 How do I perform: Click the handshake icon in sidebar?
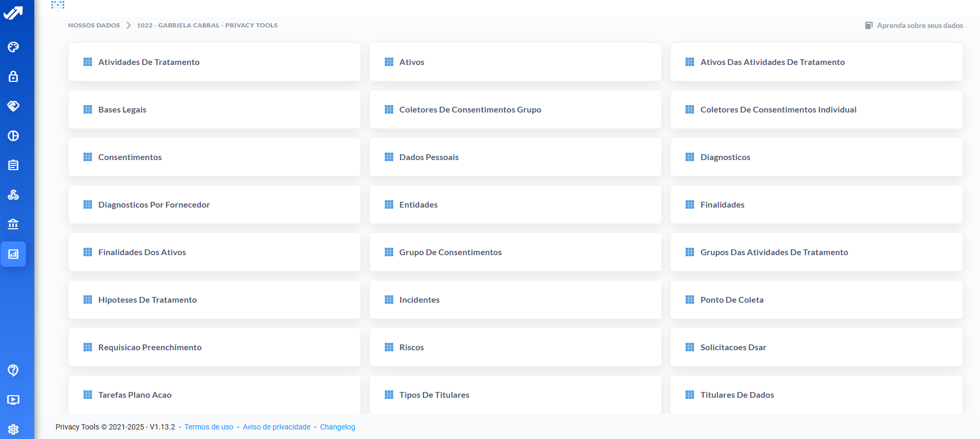pos(13,106)
